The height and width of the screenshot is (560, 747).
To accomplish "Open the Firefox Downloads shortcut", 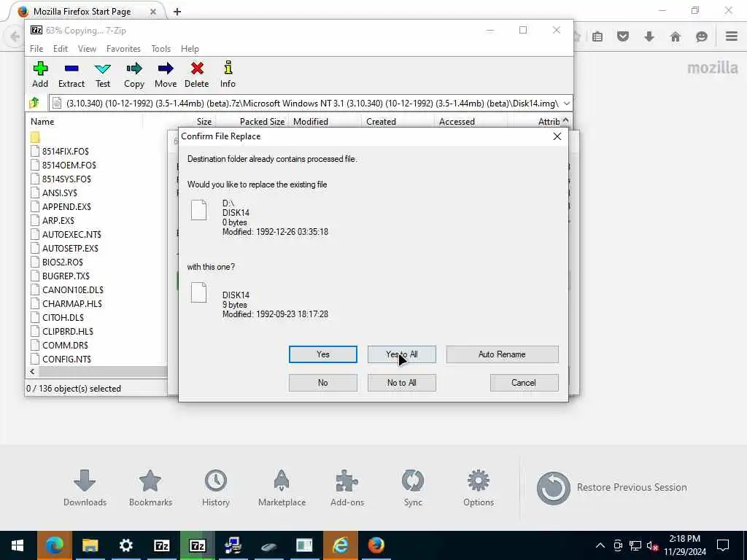I will pyautogui.click(x=85, y=488).
